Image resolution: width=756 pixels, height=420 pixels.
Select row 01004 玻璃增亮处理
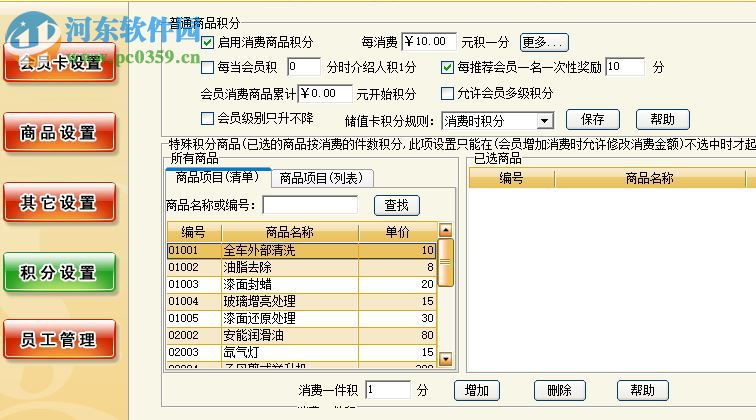pos(301,301)
